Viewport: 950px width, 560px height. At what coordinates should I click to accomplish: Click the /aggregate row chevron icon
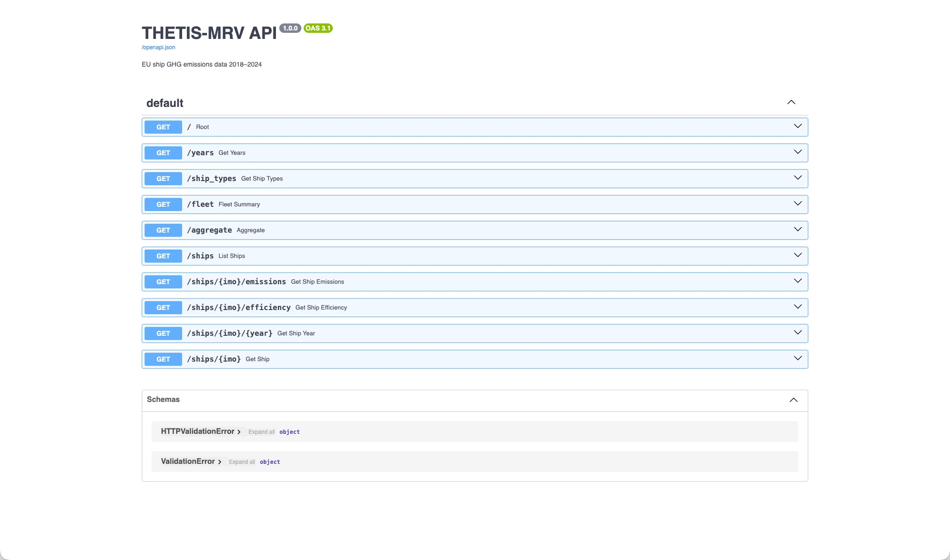(x=797, y=229)
